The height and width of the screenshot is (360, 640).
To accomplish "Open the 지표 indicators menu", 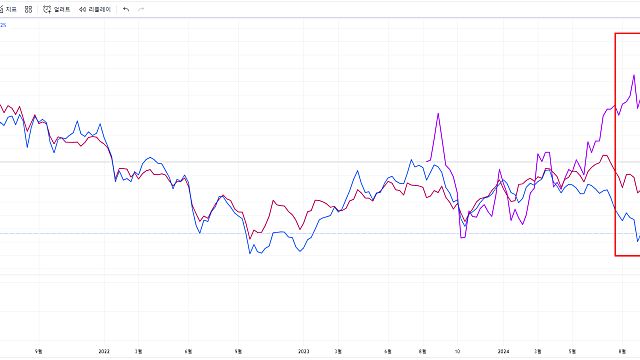I will tap(8, 9).
